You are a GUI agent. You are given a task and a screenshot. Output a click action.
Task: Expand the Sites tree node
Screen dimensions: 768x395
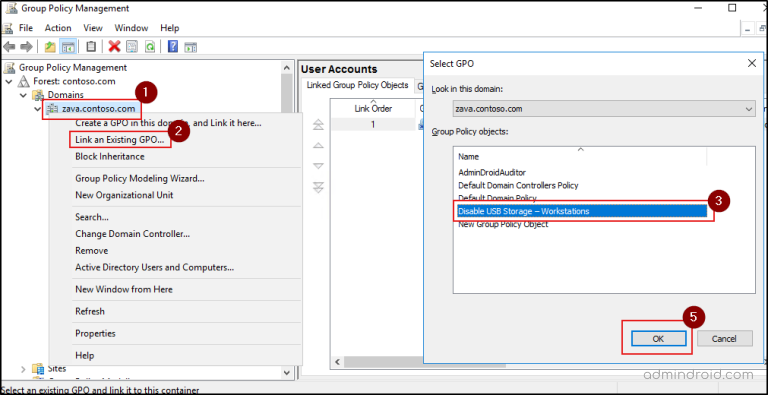[x=23, y=369]
